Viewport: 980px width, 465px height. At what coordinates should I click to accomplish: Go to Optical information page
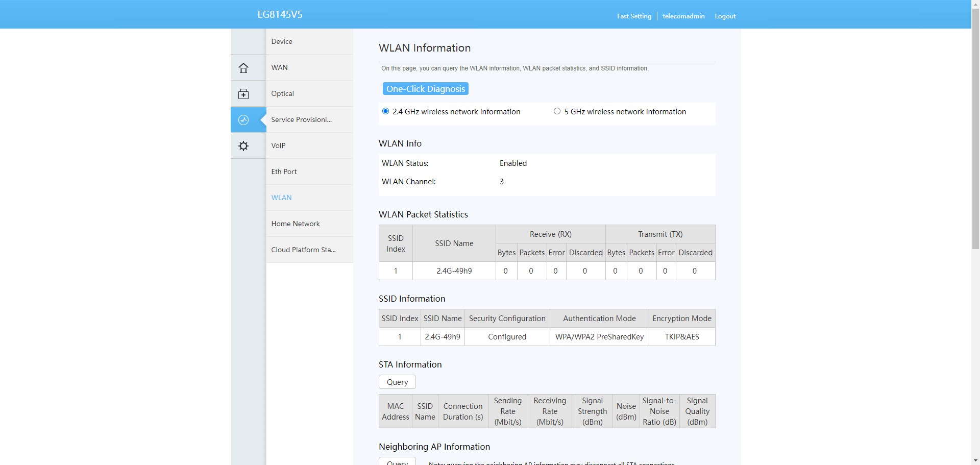282,93
